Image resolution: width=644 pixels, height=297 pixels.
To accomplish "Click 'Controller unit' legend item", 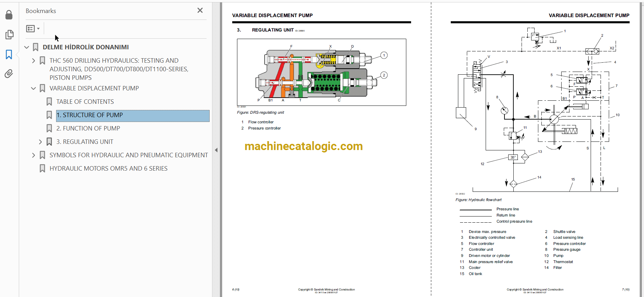I will 481,249.
